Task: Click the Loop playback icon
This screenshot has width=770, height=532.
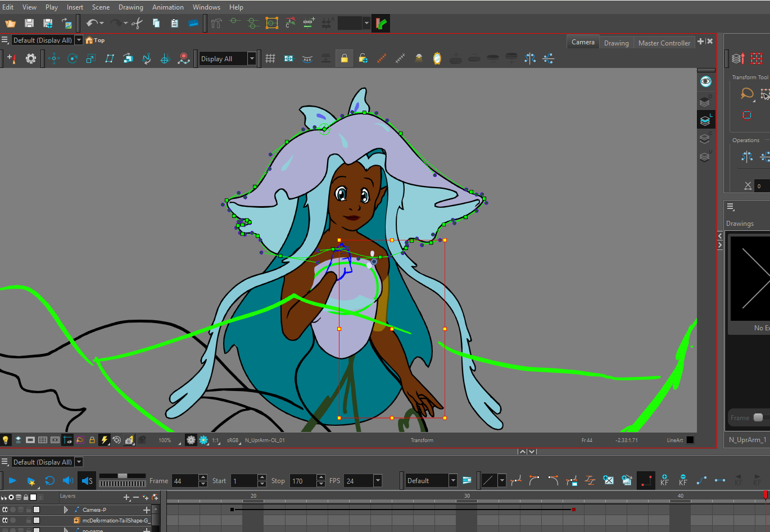Action: point(49,480)
